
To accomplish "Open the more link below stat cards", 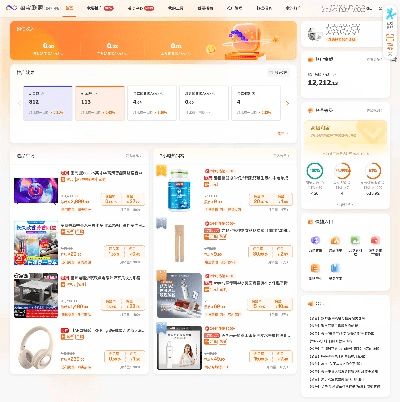I will [283, 133].
